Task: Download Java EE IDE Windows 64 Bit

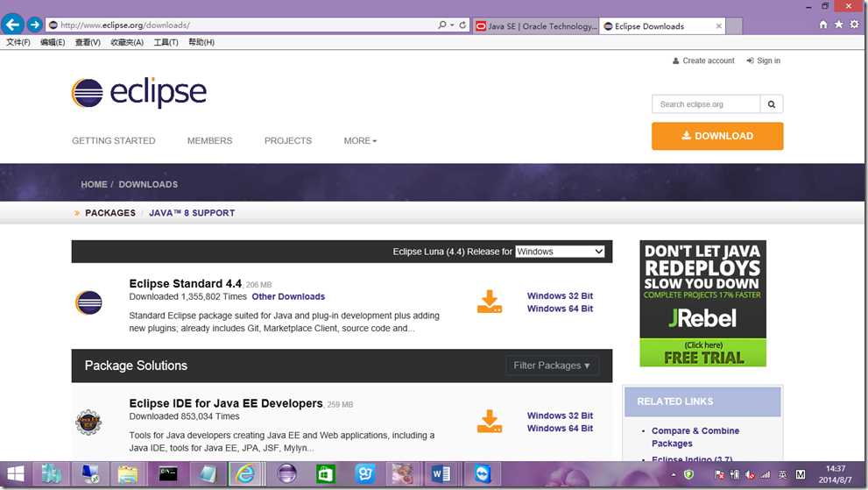Action: (x=560, y=429)
